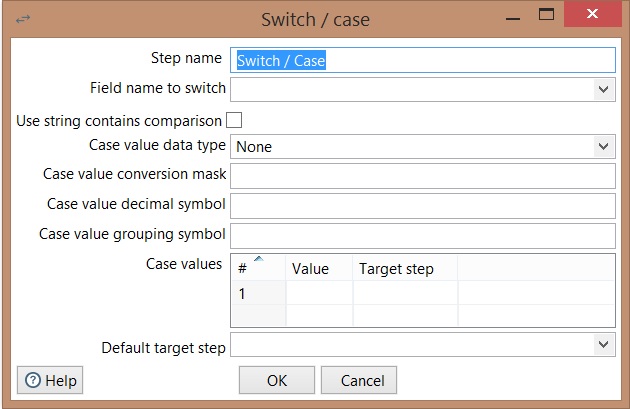Image resolution: width=630 pixels, height=409 pixels.
Task: Focus the Case value conversion mask field
Action: (422, 176)
